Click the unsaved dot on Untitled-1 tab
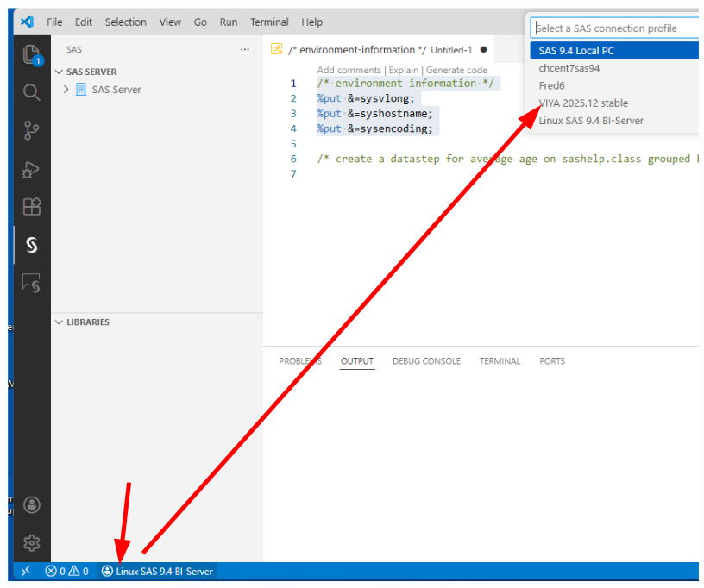 pos(483,49)
